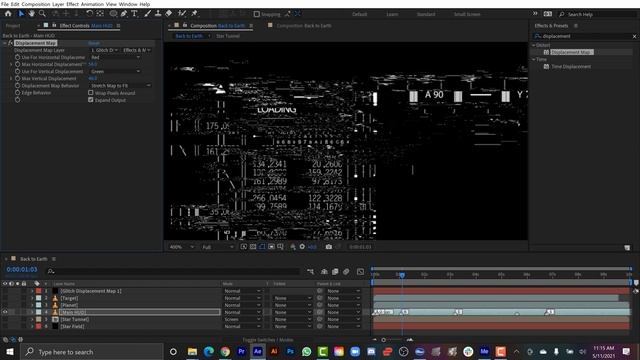Open the Layer menu
Screen dimensions: 640x360
58,4
